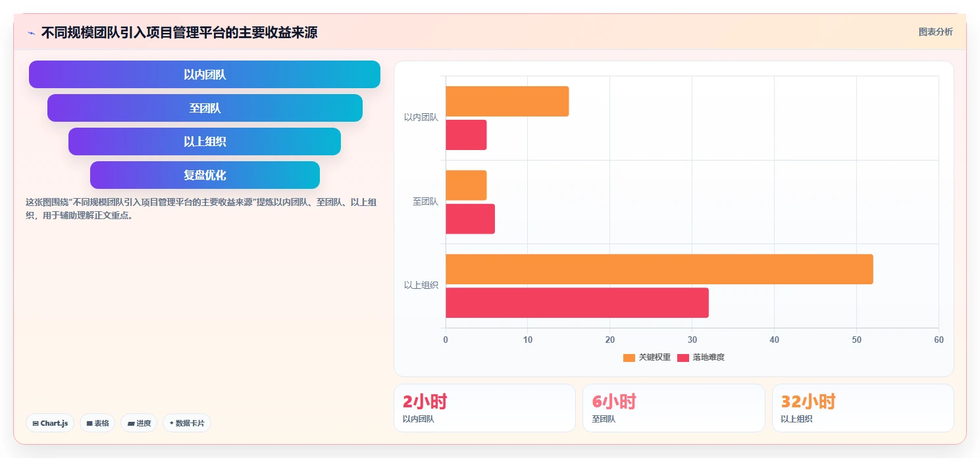The image size is (980, 458).
Task: Click the lightning icon beside the title
Action: coord(31,33)
